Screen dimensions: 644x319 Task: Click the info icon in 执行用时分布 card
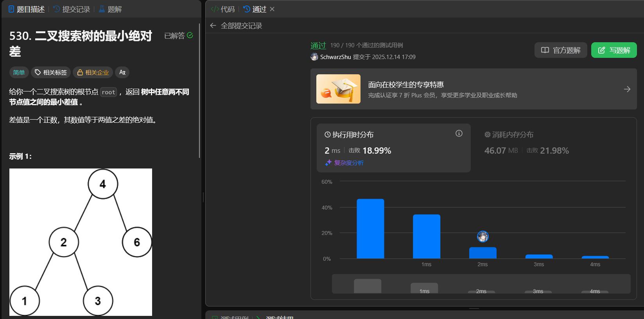coord(459,134)
